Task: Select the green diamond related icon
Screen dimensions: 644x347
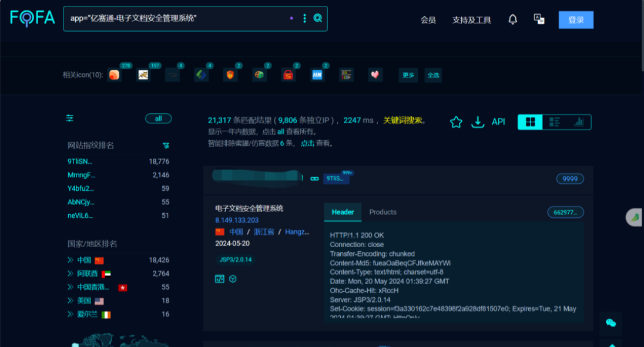Action: 201,75
